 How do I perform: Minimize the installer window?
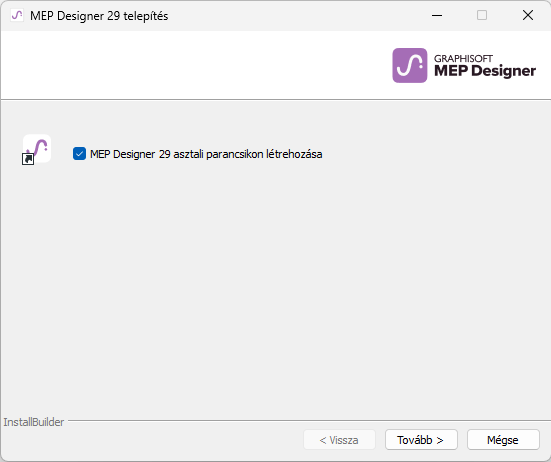(437, 15)
